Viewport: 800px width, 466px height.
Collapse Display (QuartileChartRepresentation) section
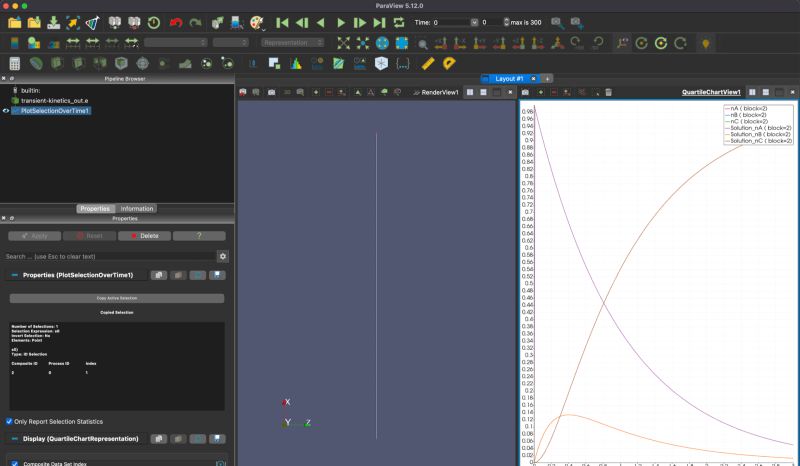pos(14,439)
